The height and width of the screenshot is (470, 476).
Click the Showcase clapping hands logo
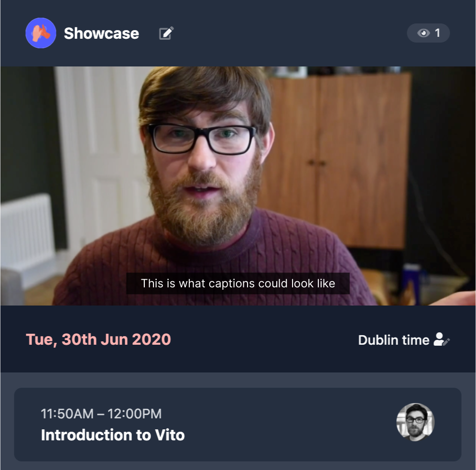(41, 33)
